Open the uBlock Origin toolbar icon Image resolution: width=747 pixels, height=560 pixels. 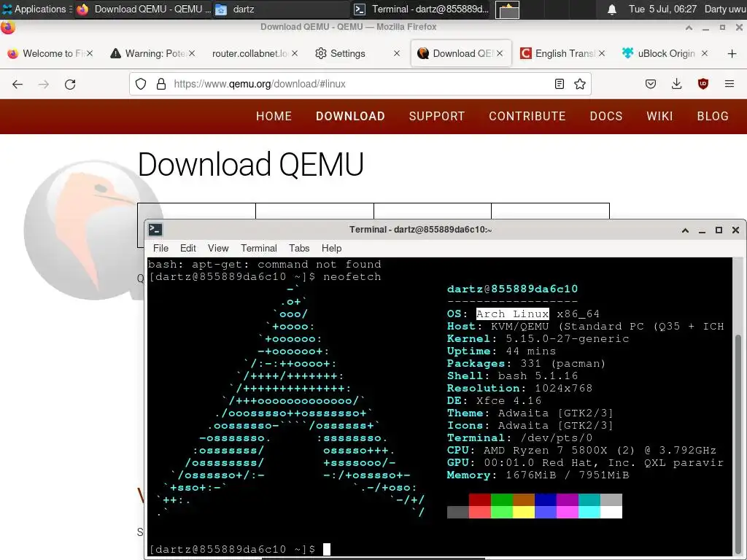[703, 85]
